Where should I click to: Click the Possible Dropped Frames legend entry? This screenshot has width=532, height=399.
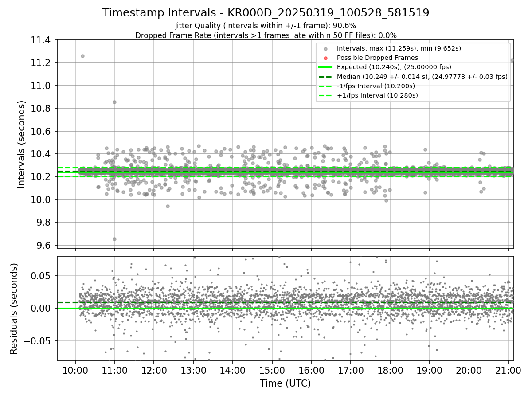point(377,58)
